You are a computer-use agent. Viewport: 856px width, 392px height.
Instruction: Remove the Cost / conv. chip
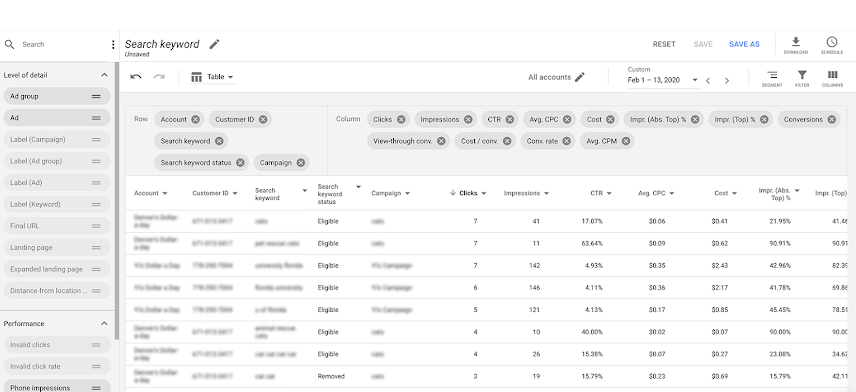(507, 141)
